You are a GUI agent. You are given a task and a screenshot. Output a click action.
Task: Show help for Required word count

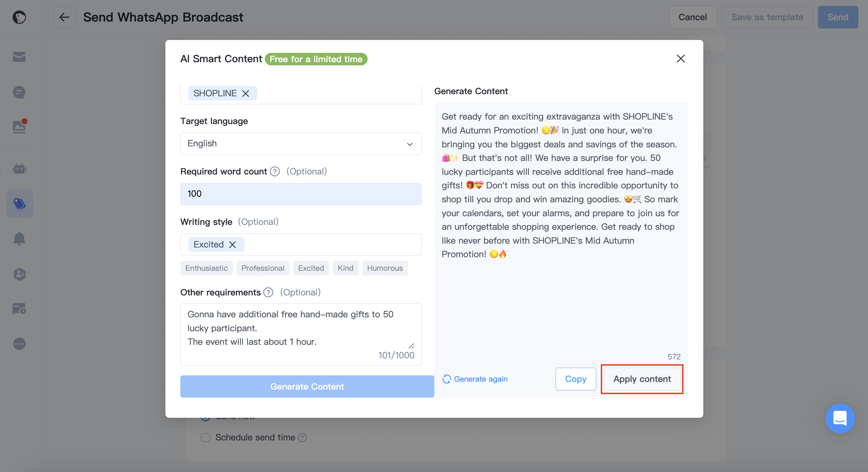(275, 171)
